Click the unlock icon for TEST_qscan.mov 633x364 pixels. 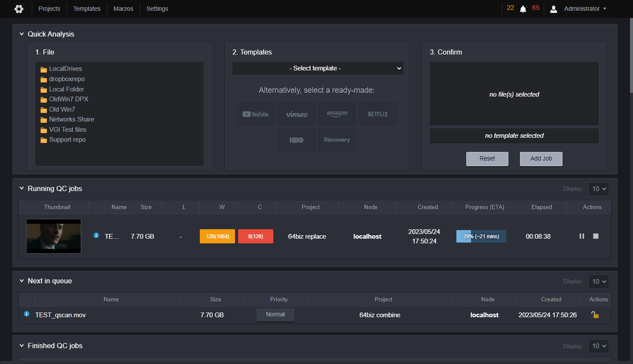point(595,315)
